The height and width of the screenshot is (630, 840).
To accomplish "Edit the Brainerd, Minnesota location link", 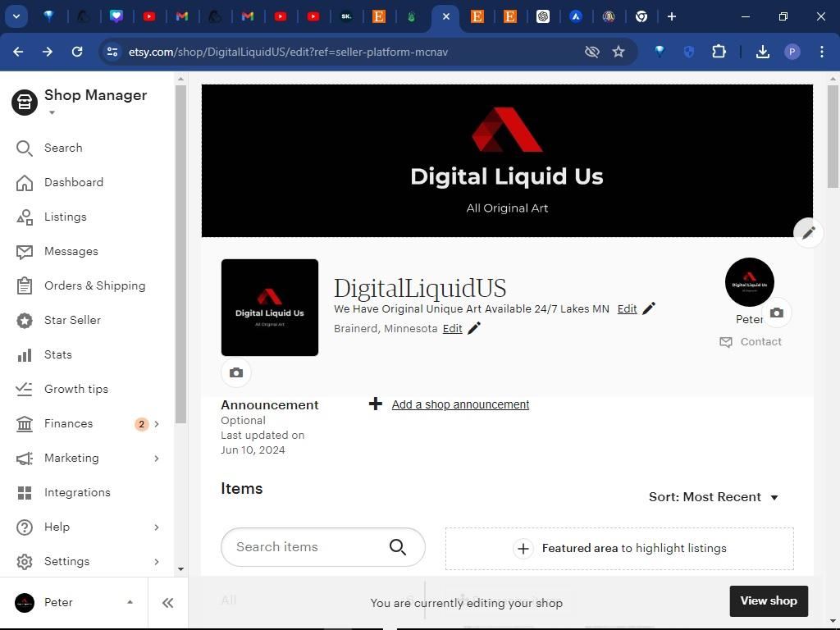I will (452, 328).
